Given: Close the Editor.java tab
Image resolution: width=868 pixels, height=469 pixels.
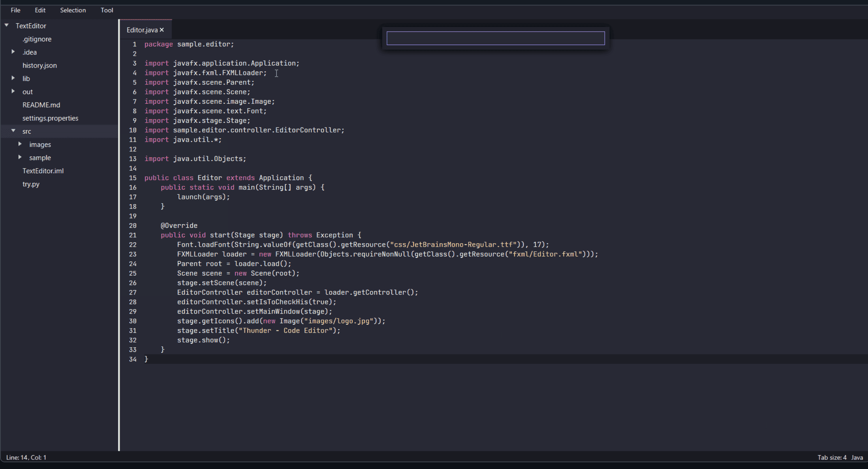Looking at the screenshot, I should [x=162, y=30].
